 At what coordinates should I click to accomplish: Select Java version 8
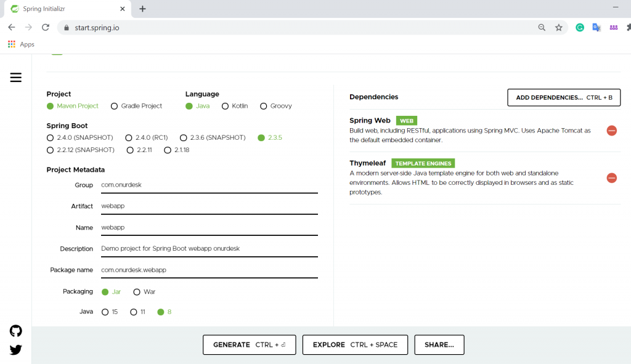(164, 312)
